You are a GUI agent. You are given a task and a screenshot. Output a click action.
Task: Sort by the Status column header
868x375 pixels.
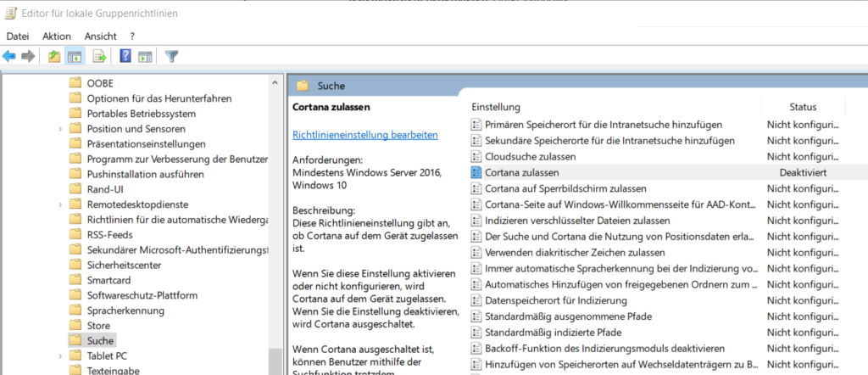point(803,107)
